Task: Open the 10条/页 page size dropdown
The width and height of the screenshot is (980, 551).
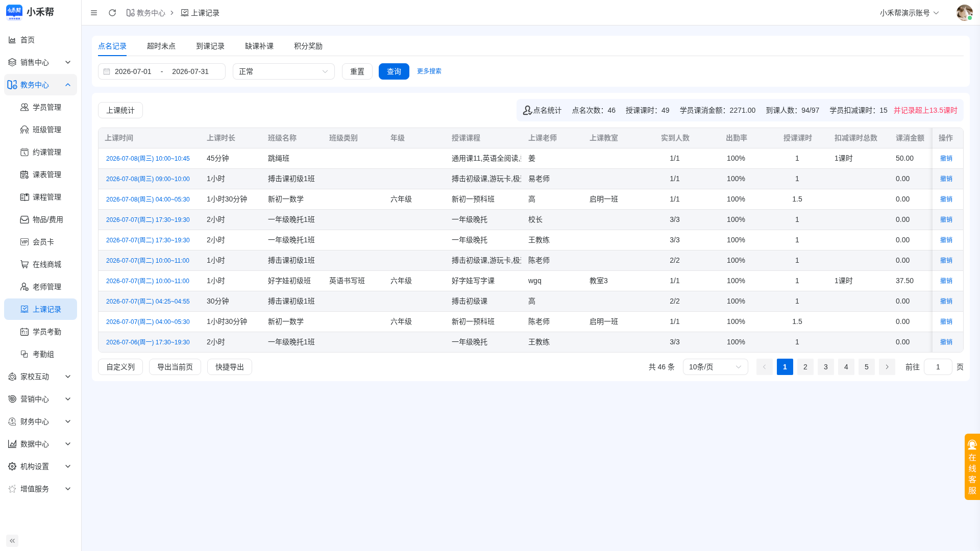Action: click(715, 367)
